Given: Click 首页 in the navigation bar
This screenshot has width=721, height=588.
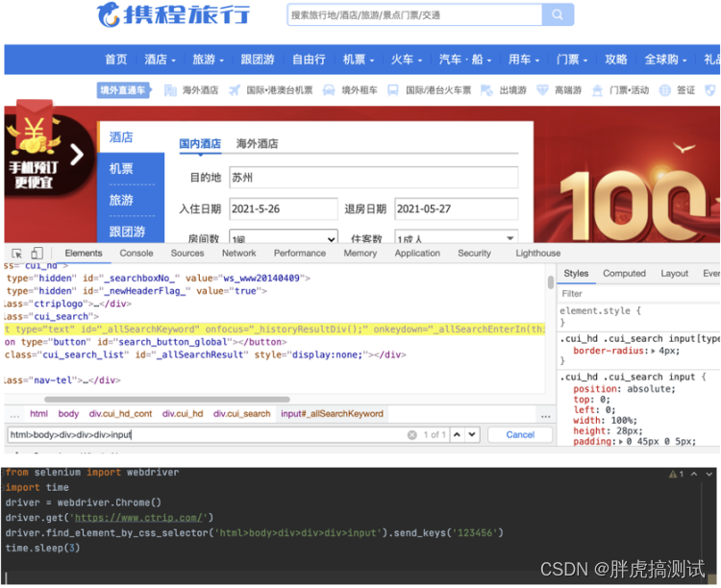Looking at the screenshot, I should click(x=116, y=60).
